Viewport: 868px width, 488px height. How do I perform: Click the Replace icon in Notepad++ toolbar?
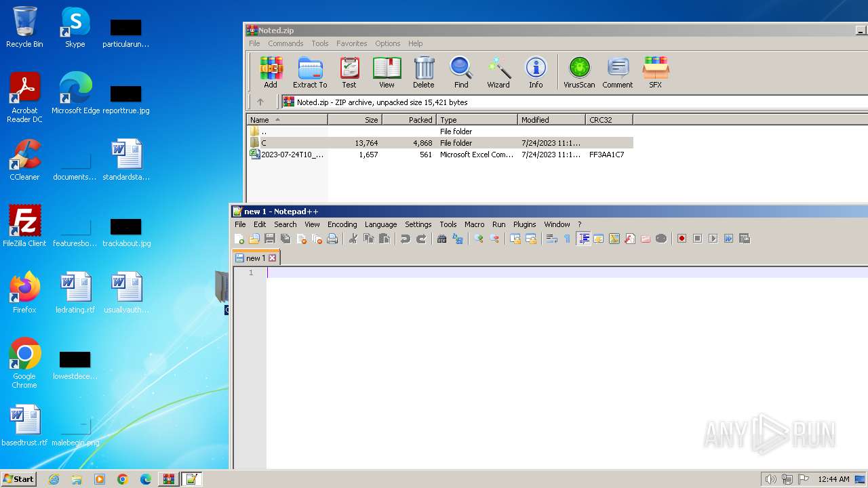tap(458, 239)
